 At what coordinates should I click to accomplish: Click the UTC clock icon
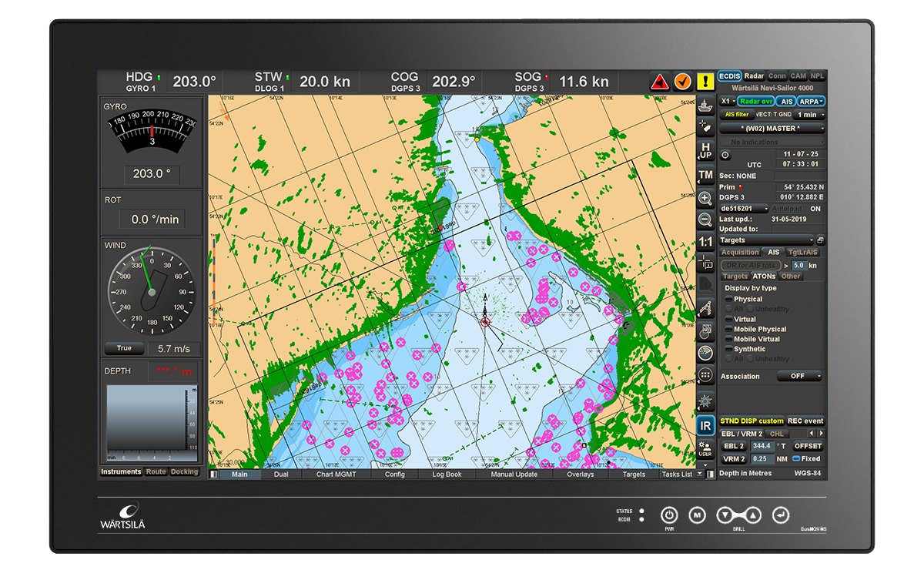[x=725, y=155]
